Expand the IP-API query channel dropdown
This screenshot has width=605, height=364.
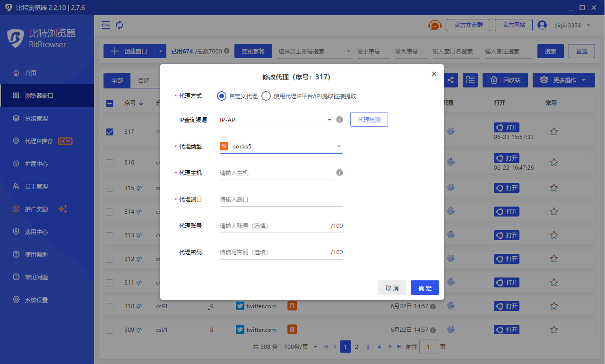(x=277, y=120)
